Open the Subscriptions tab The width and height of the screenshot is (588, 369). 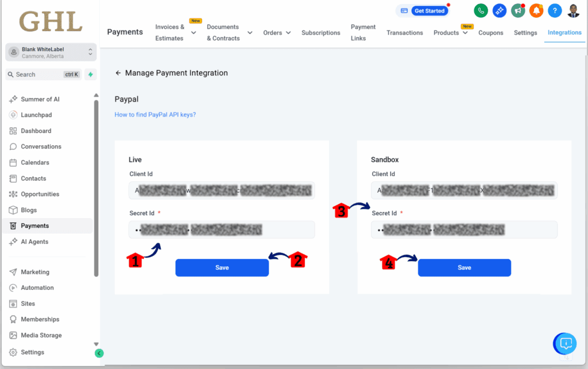point(320,33)
